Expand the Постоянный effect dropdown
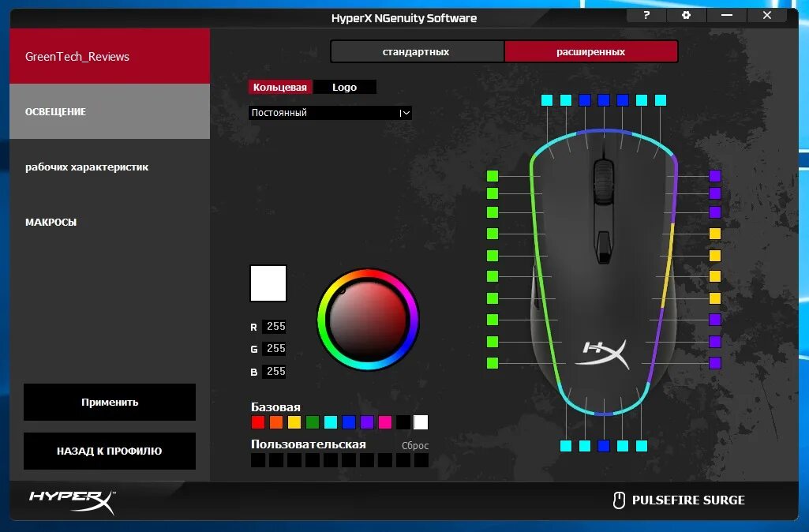This screenshot has width=809, height=532. [x=330, y=113]
